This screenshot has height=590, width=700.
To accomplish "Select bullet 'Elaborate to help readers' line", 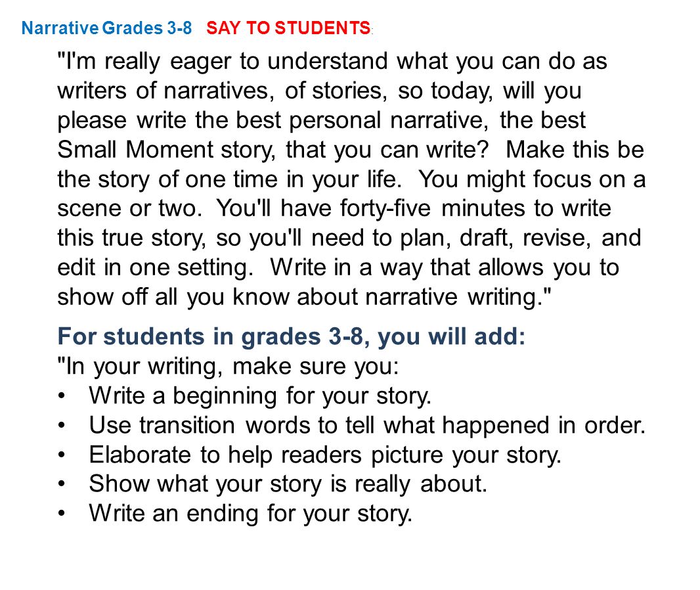I will 325,455.
